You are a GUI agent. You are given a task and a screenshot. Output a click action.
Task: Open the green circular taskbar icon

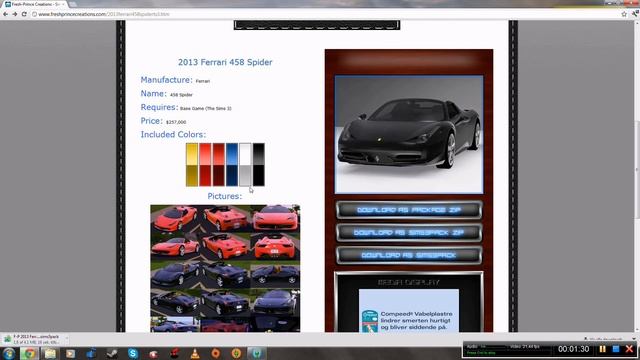pos(236,353)
